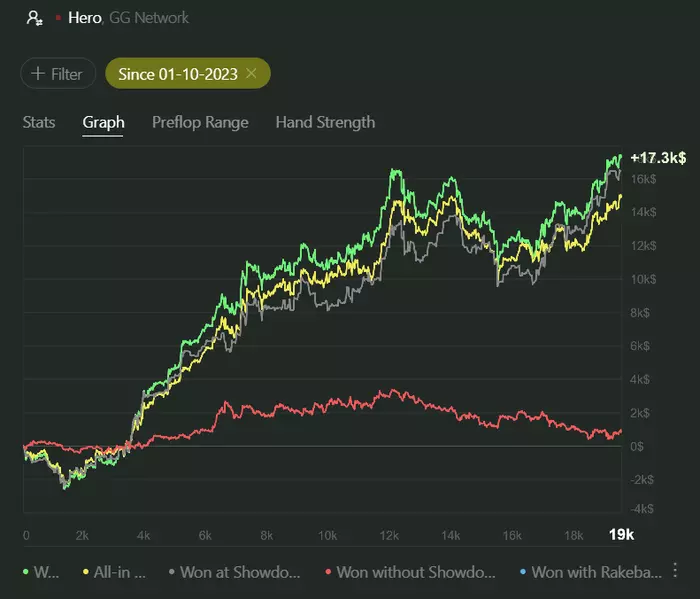Open the Preflop Range tab
The height and width of the screenshot is (599, 700).
200,122
